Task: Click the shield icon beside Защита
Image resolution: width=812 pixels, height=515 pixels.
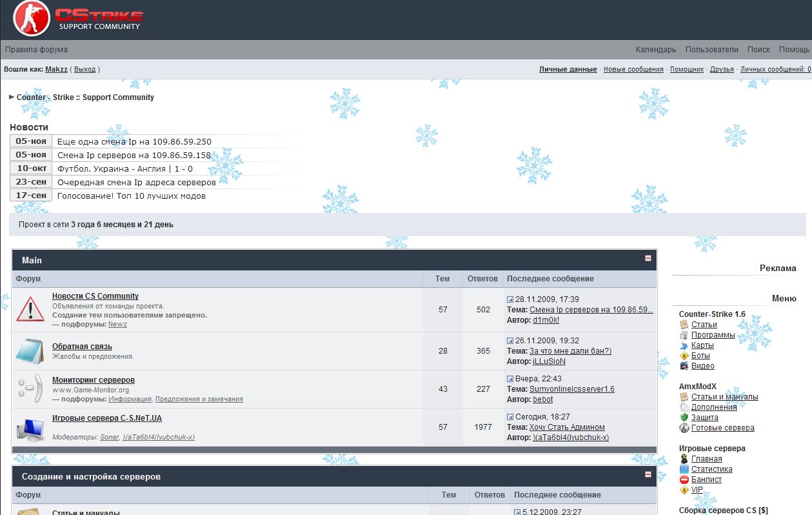Action: pyautogui.click(x=684, y=418)
